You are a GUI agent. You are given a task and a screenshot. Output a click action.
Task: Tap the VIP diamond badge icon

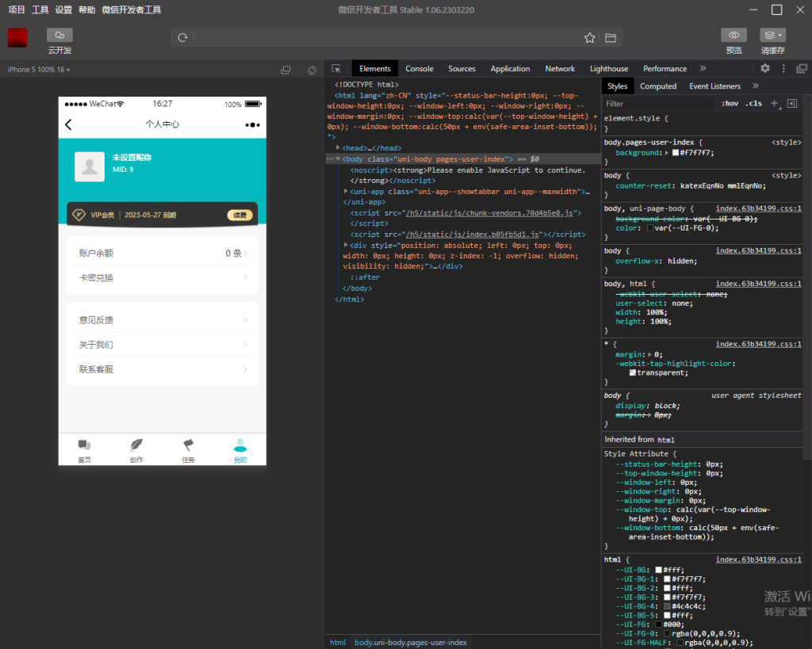pyautogui.click(x=79, y=215)
